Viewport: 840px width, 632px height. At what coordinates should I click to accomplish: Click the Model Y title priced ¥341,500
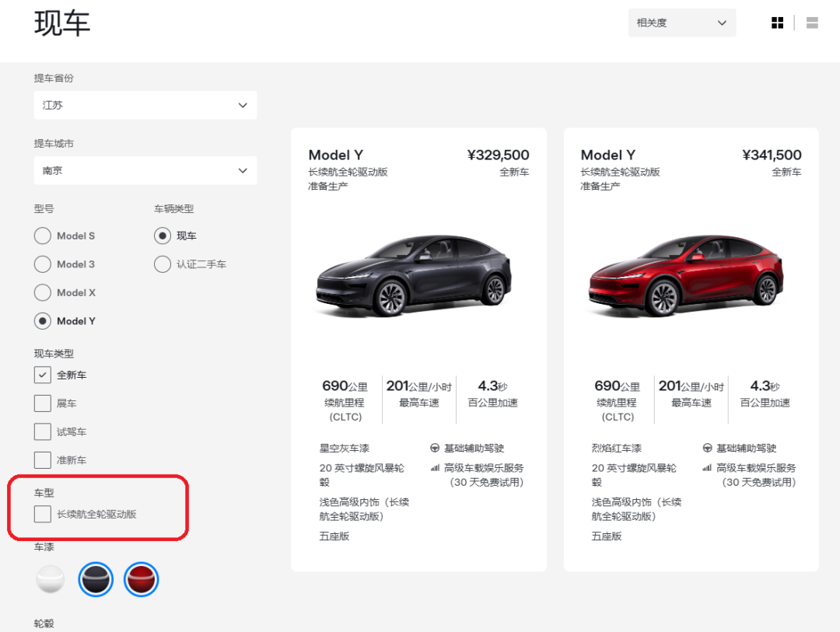(x=608, y=155)
